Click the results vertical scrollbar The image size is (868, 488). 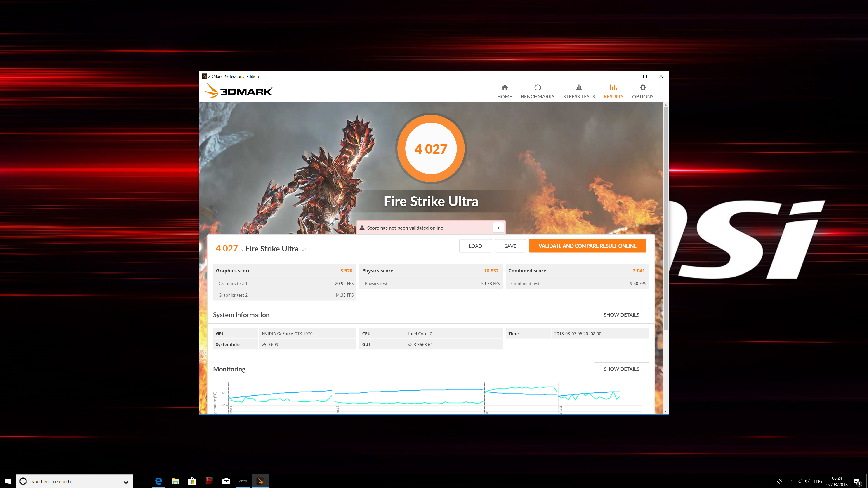click(x=665, y=219)
